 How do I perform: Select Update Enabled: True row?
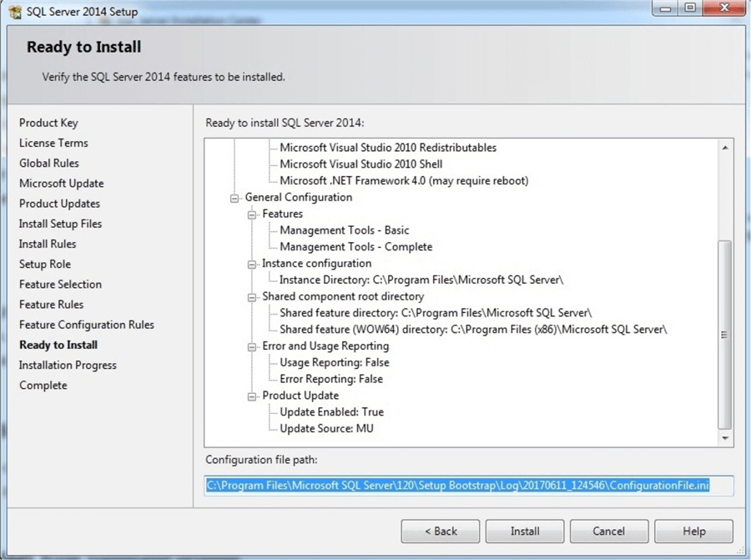point(332,412)
